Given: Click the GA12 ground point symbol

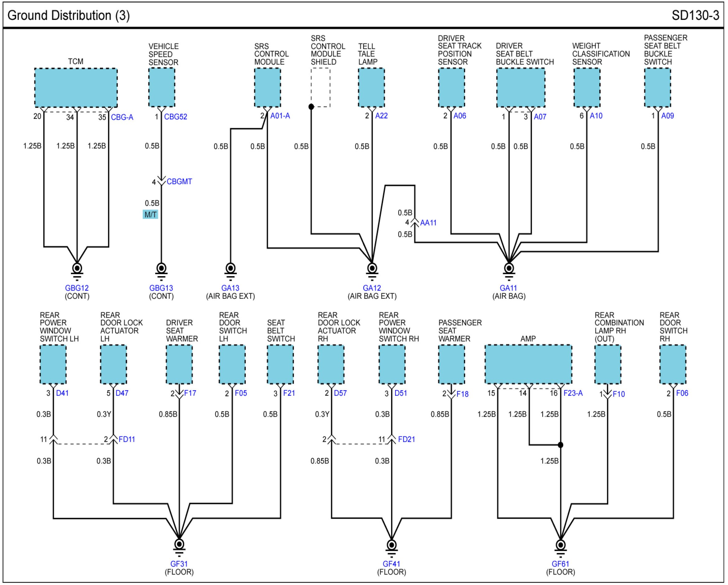Looking at the screenshot, I should pos(372,269).
